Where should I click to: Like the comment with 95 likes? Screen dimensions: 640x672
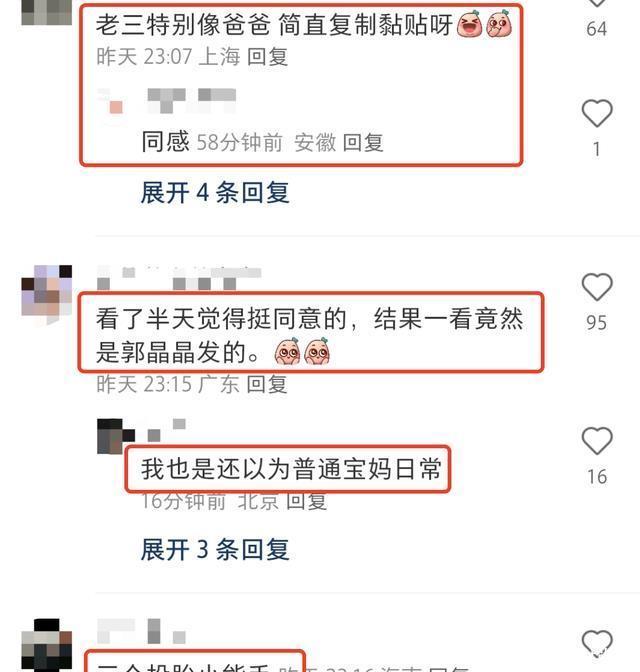(597, 287)
